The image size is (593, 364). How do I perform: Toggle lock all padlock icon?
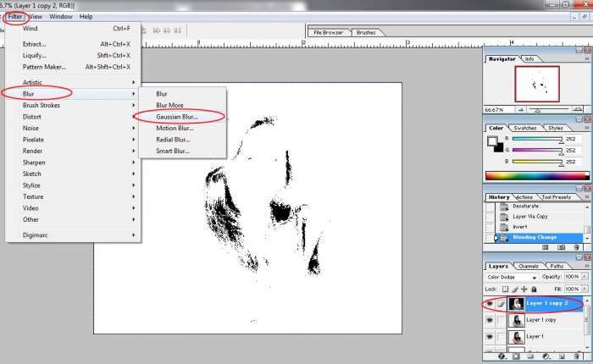click(534, 290)
